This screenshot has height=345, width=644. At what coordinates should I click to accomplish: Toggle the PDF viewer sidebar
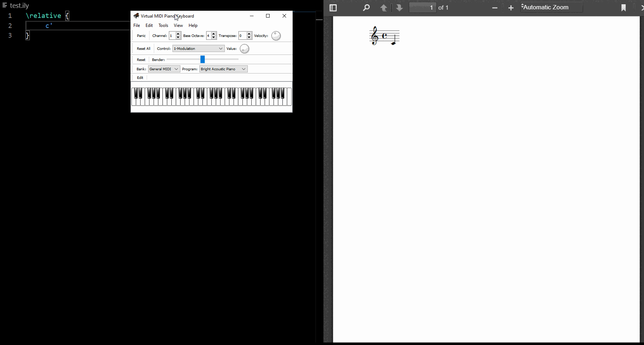pyautogui.click(x=333, y=8)
